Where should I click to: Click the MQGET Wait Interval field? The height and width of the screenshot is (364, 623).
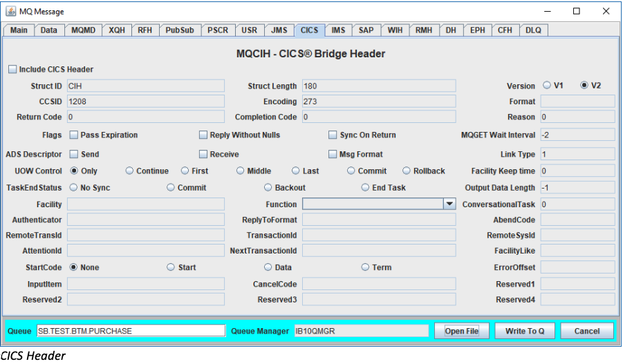click(577, 135)
